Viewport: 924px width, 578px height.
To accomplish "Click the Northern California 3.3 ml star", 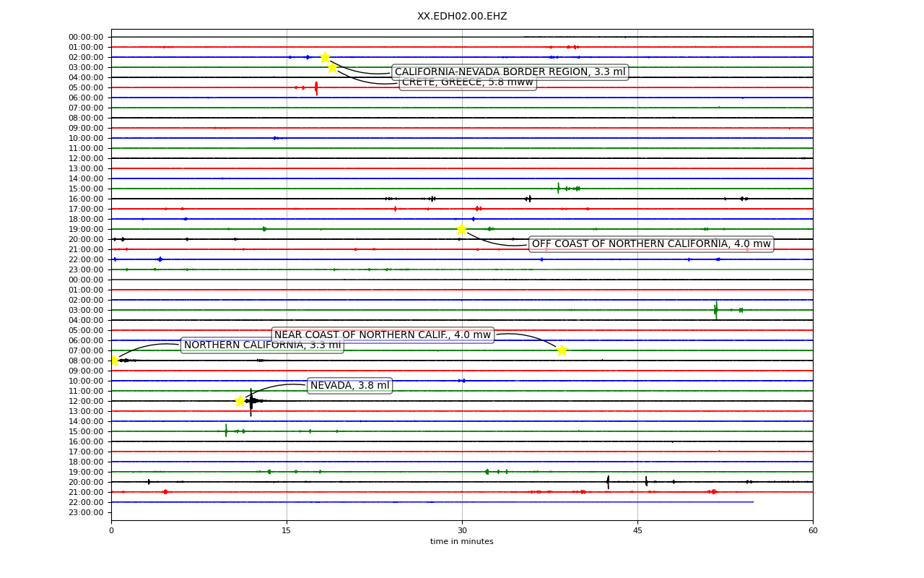I will [113, 361].
